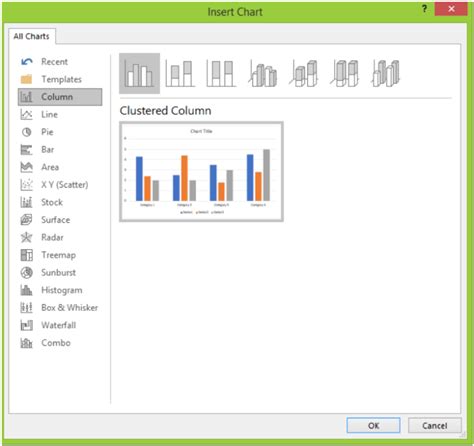Click the Histogram category icon
Screen dimensions: 474x446
pos(27,290)
